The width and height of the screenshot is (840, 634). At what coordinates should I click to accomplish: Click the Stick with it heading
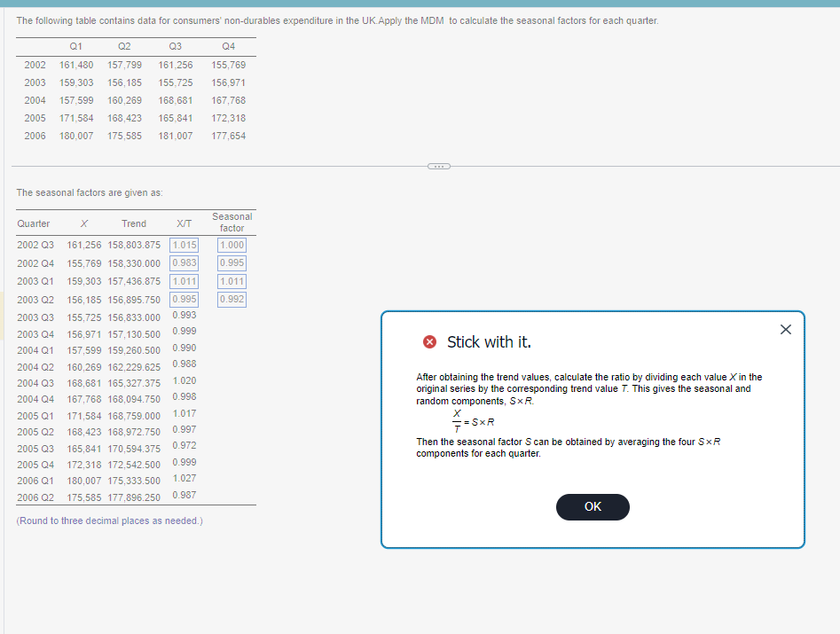pyautogui.click(x=489, y=342)
